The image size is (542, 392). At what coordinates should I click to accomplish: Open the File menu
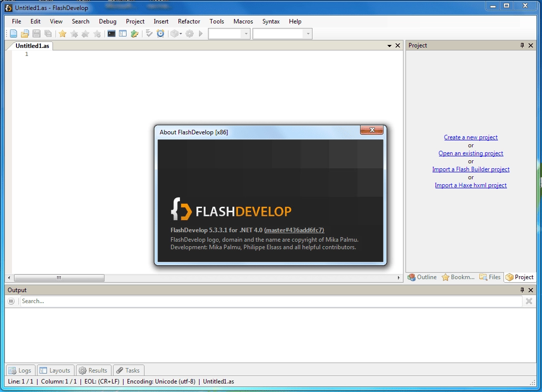point(16,21)
